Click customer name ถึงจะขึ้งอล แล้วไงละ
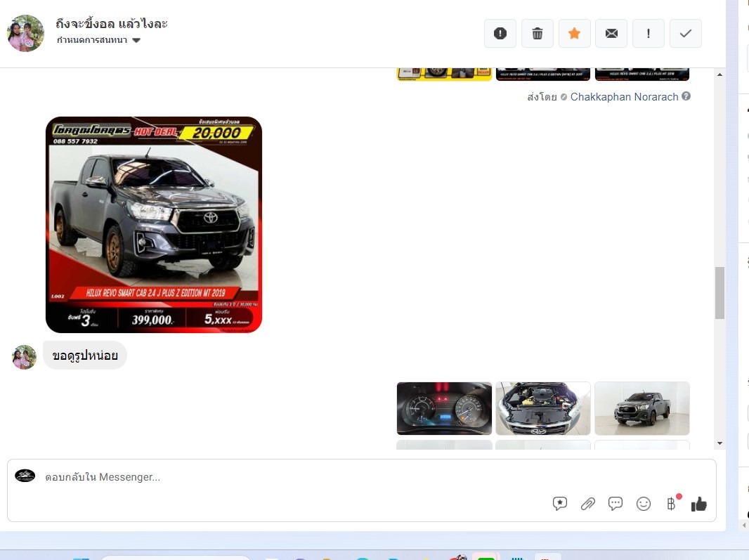 tap(112, 23)
